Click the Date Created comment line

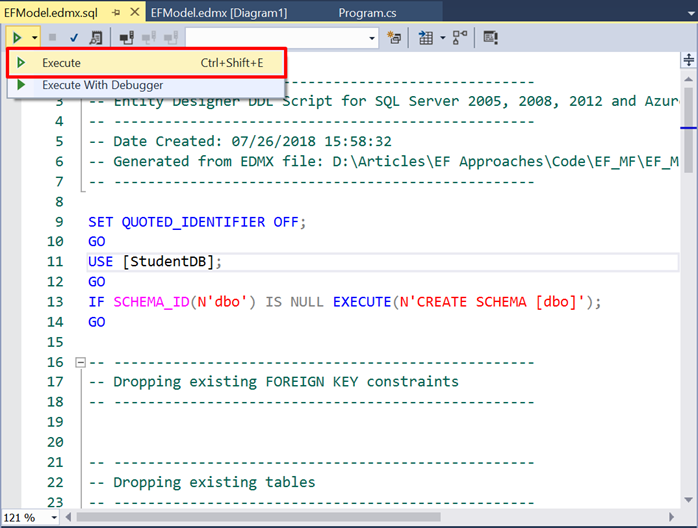tap(240, 141)
